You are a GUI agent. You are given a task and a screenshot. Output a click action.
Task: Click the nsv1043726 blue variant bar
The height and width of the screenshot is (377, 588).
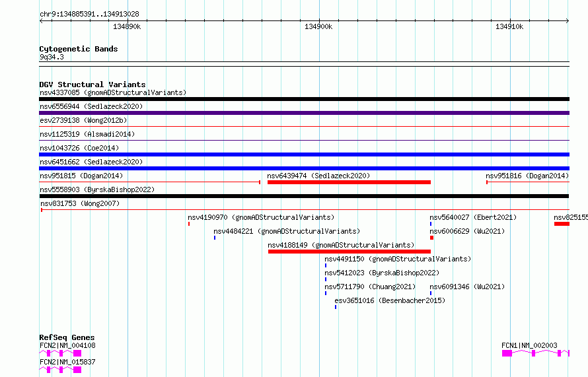coord(304,154)
